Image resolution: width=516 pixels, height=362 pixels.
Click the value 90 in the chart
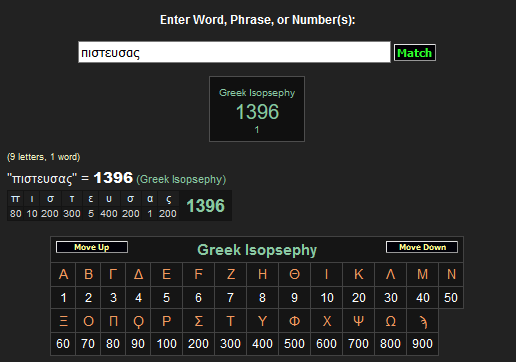click(138, 344)
